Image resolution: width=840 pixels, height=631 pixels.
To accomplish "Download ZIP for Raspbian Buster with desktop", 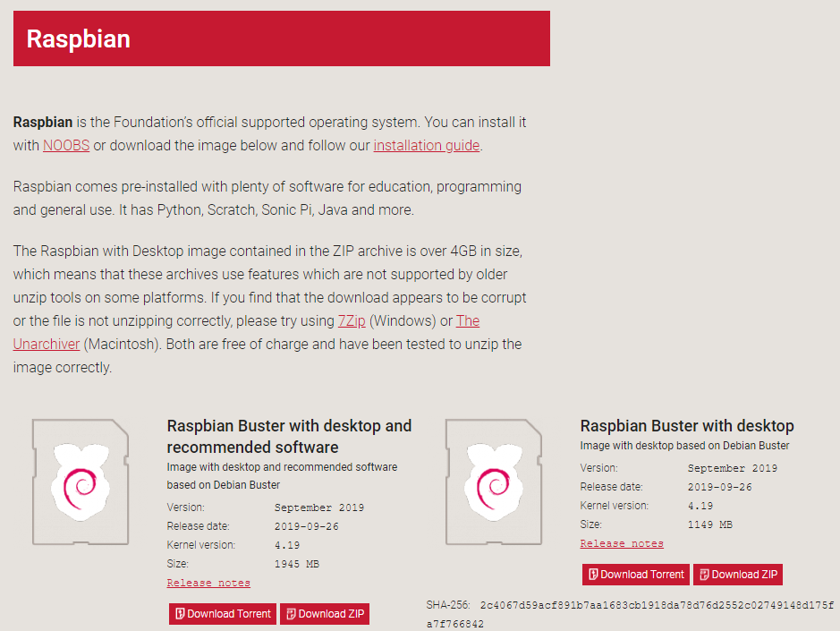I will (x=738, y=575).
